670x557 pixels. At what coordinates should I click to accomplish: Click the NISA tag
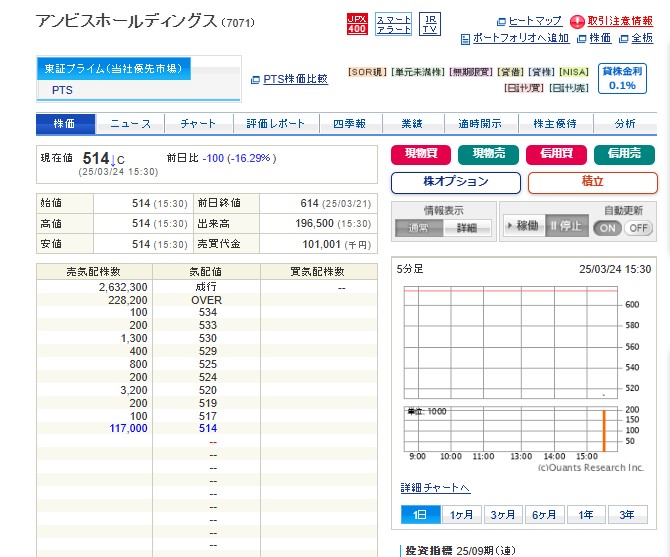pyautogui.click(x=573, y=72)
